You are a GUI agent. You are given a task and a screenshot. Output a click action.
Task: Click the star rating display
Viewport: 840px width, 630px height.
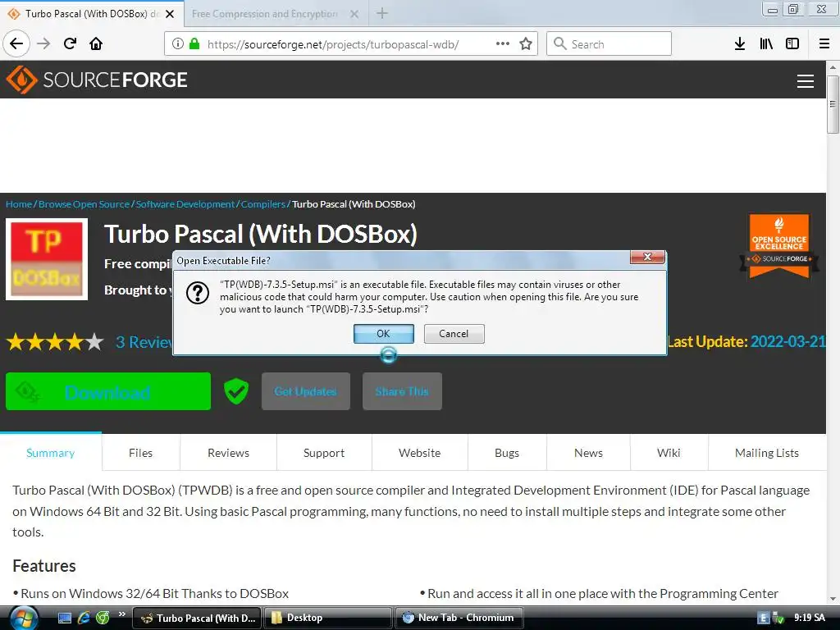click(55, 342)
